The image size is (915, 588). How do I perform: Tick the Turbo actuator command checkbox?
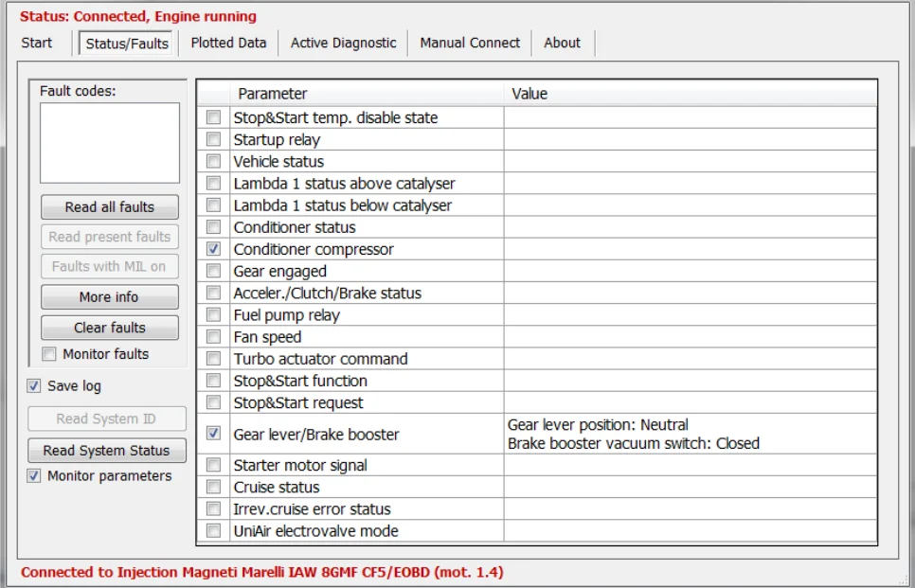pyautogui.click(x=213, y=359)
